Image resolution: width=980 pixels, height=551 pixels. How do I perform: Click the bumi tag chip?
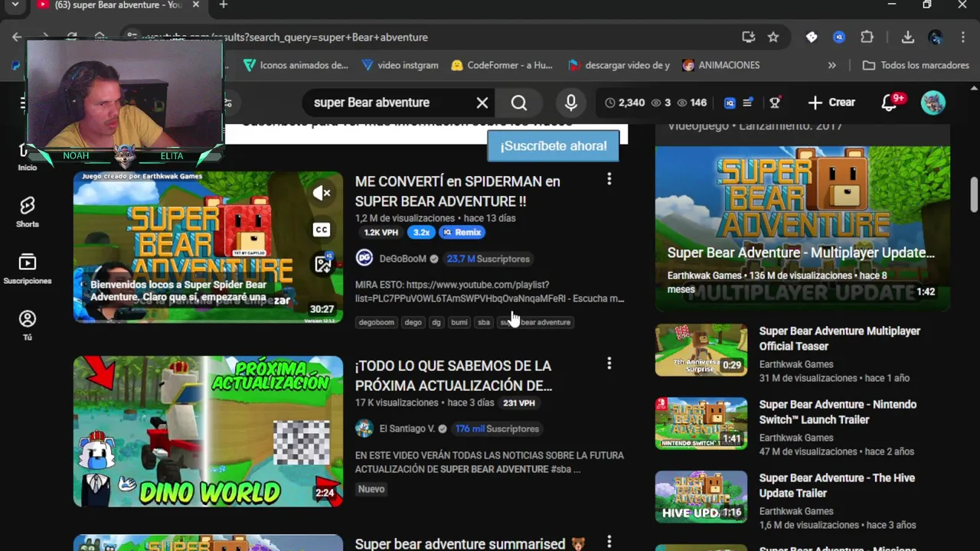459,322
